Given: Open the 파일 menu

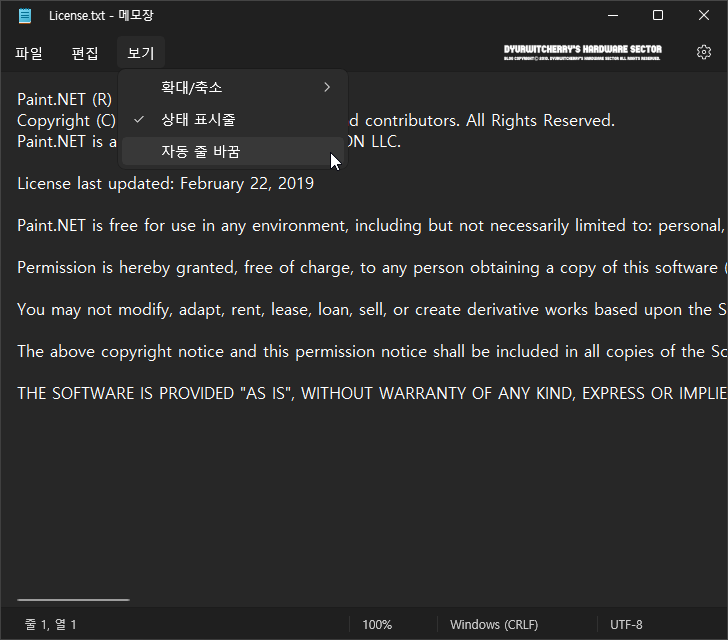Looking at the screenshot, I should click(29, 53).
